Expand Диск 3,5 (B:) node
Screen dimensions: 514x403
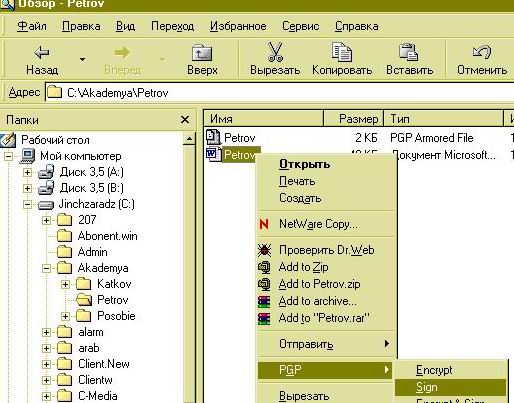(x=28, y=188)
